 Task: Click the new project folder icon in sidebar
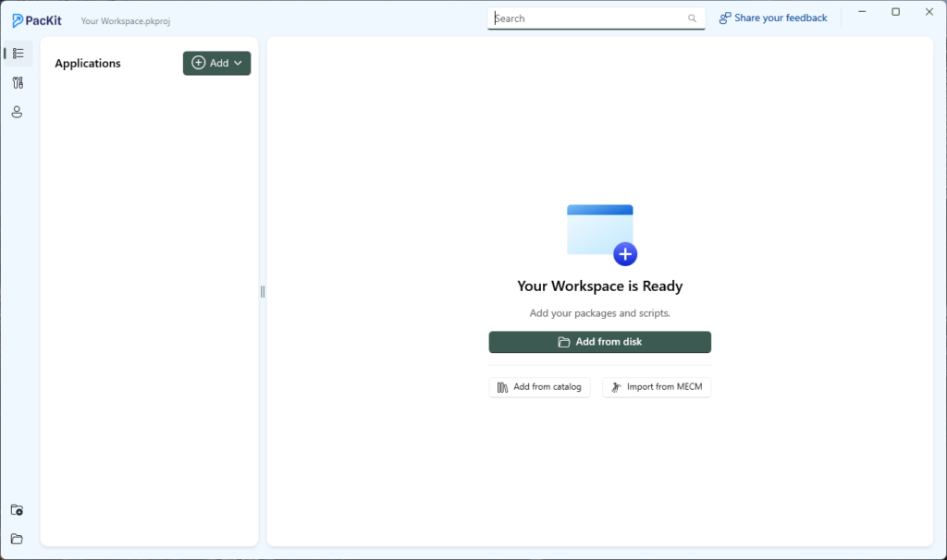pyautogui.click(x=17, y=509)
